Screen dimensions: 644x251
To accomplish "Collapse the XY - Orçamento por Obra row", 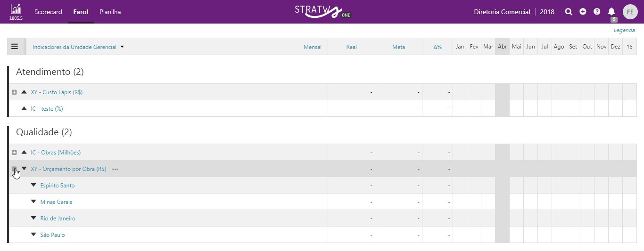I will pos(14,169).
